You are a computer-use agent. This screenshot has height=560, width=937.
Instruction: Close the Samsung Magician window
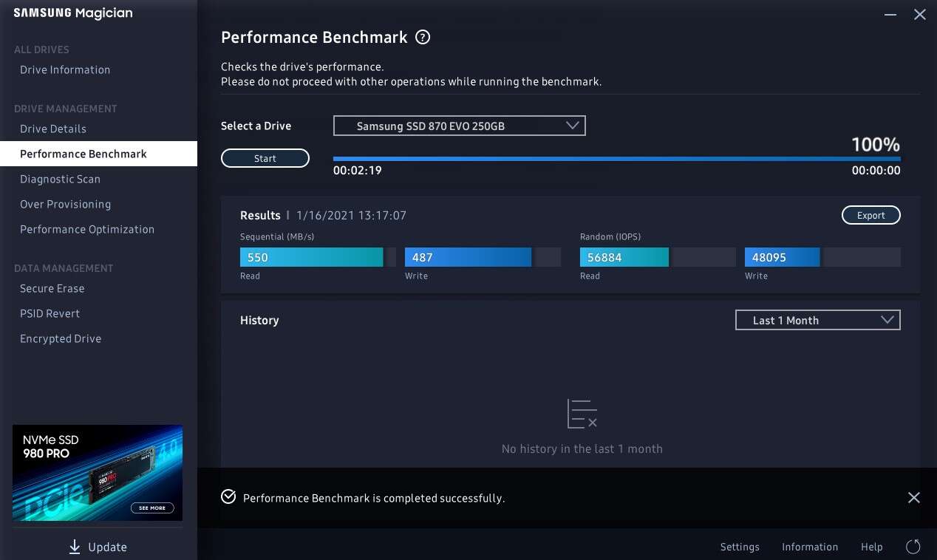[919, 15]
